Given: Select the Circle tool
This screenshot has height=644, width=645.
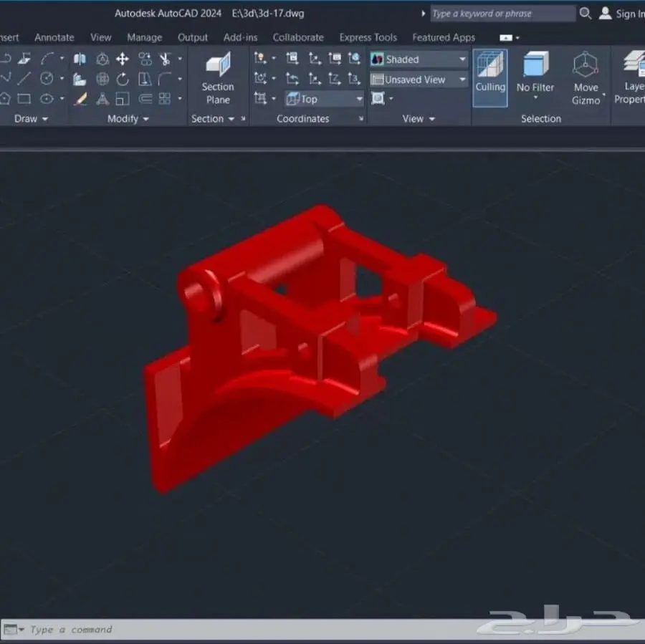Looking at the screenshot, I should point(47,78).
